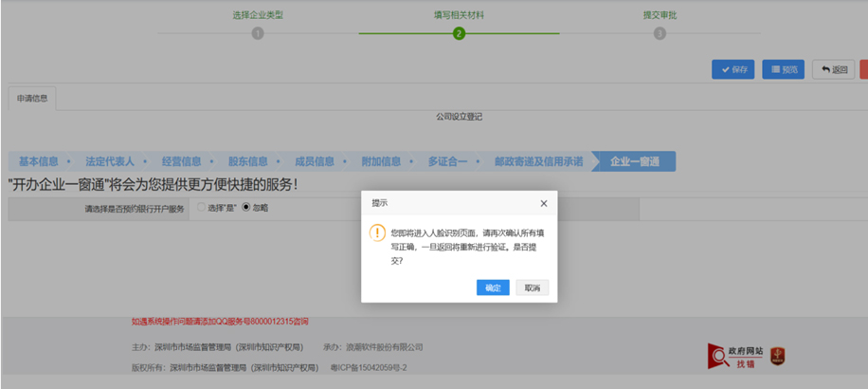Viewport: 868px width, 389px height.
Task: Click step 3 circle 提交审批
Action: click(660, 33)
